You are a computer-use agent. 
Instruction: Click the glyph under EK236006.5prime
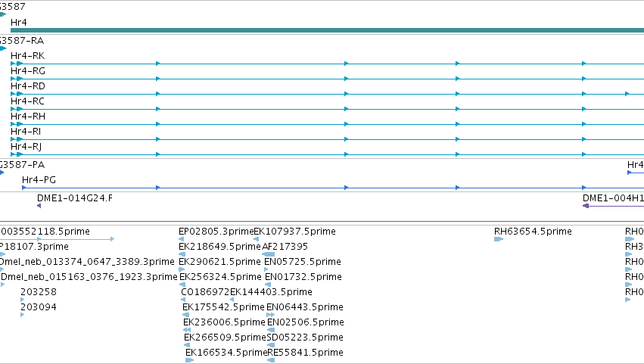click(x=187, y=330)
